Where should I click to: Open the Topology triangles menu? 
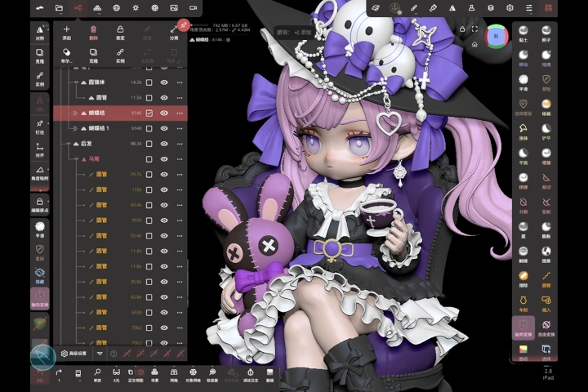coord(97,8)
